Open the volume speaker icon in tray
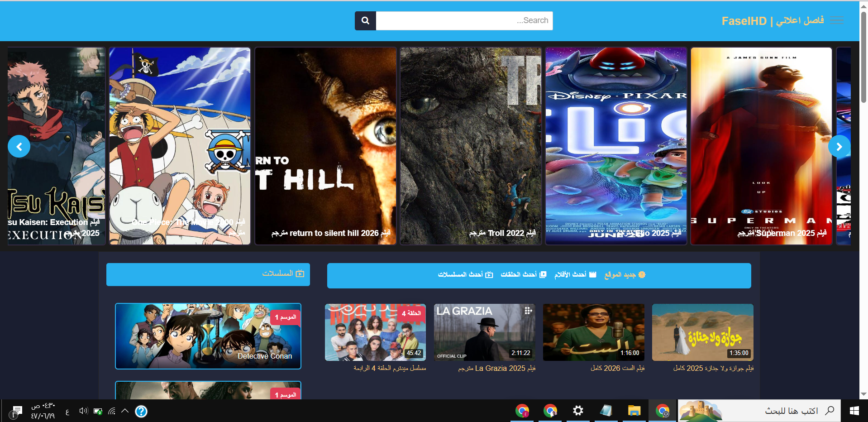 tap(83, 411)
